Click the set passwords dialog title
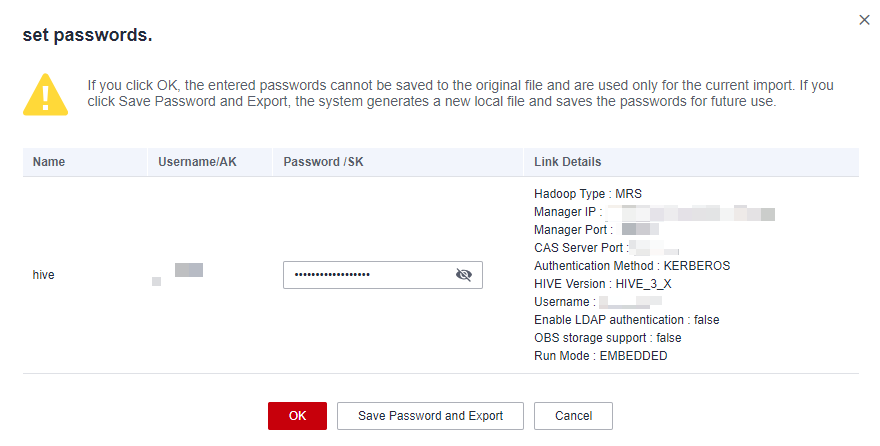Viewport: 880px width, 446px height. click(88, 35)
